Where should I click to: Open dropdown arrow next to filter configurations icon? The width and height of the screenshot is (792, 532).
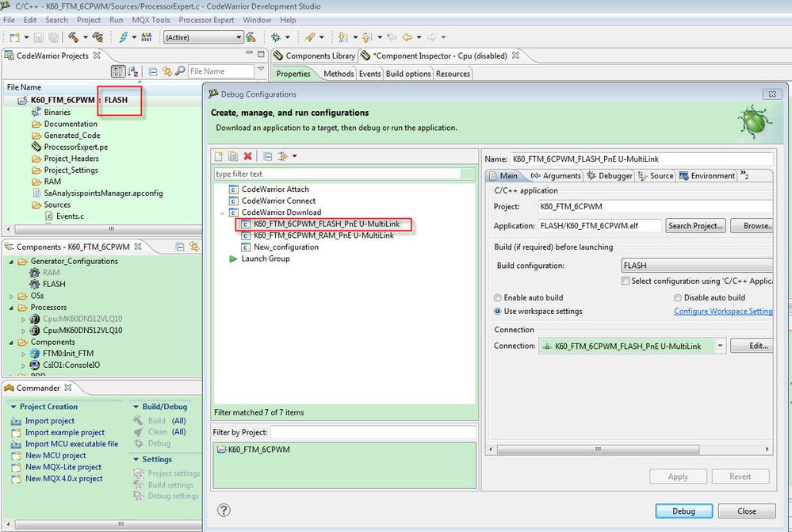point(294,156)
